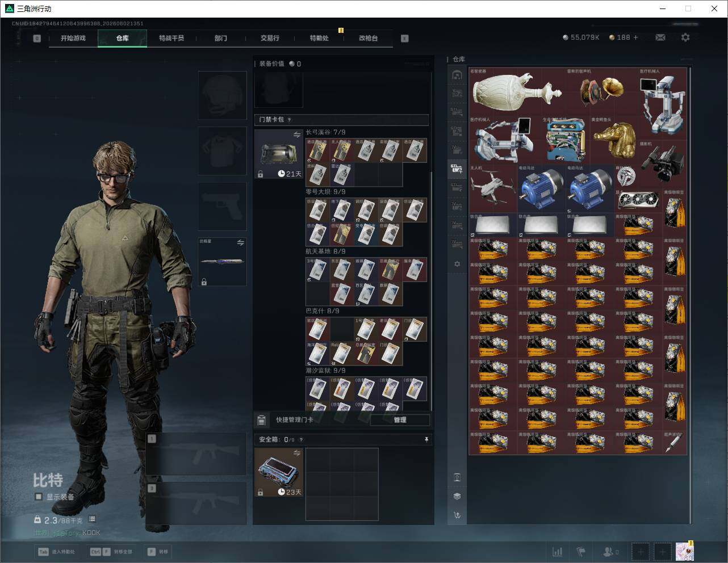Switch to the 特战干员 tab
This screenshot has width=728, height=563.
click(171, 38)
